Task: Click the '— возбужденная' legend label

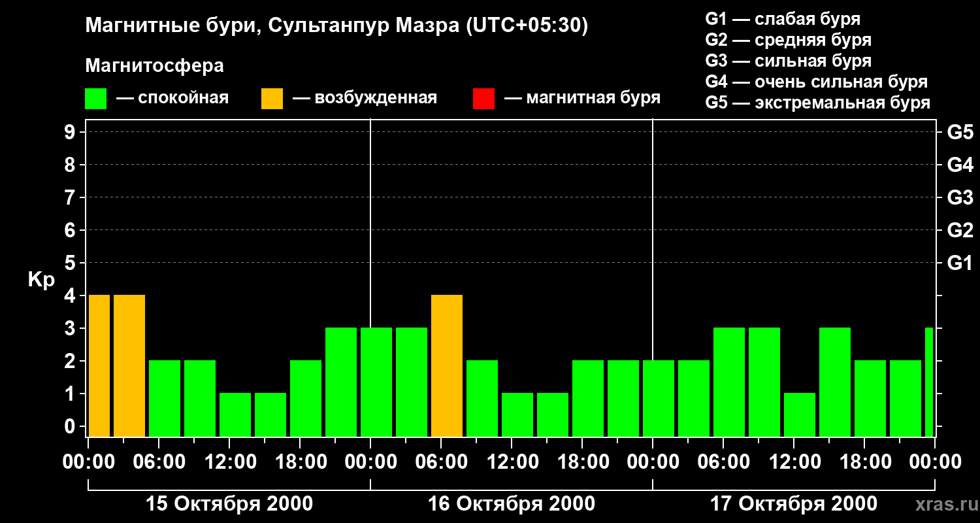Action: pyautogui.click(x=365, y=99)
